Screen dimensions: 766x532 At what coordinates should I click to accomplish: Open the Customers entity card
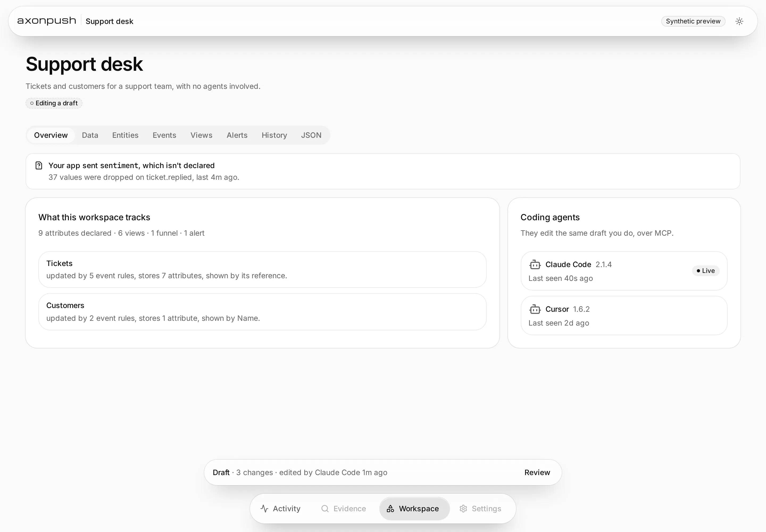(262, 312)
